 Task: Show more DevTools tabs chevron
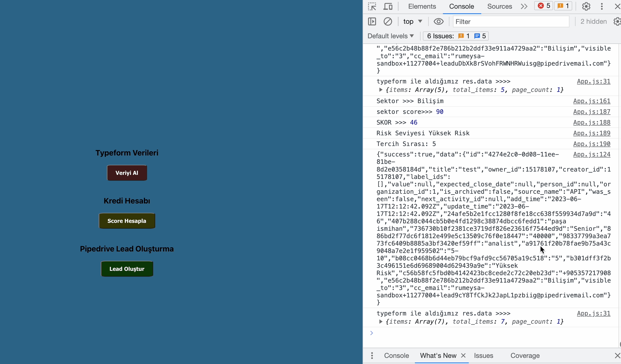point(524,6)
